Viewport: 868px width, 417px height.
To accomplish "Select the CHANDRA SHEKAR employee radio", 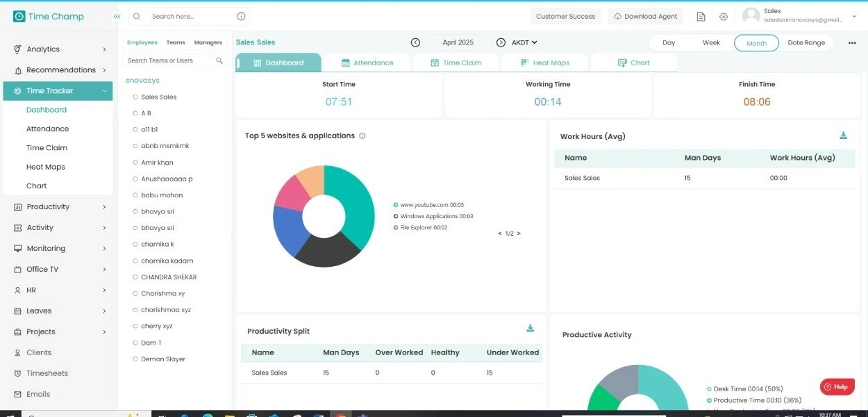I will pyautogui.click(x=135, y=277).
